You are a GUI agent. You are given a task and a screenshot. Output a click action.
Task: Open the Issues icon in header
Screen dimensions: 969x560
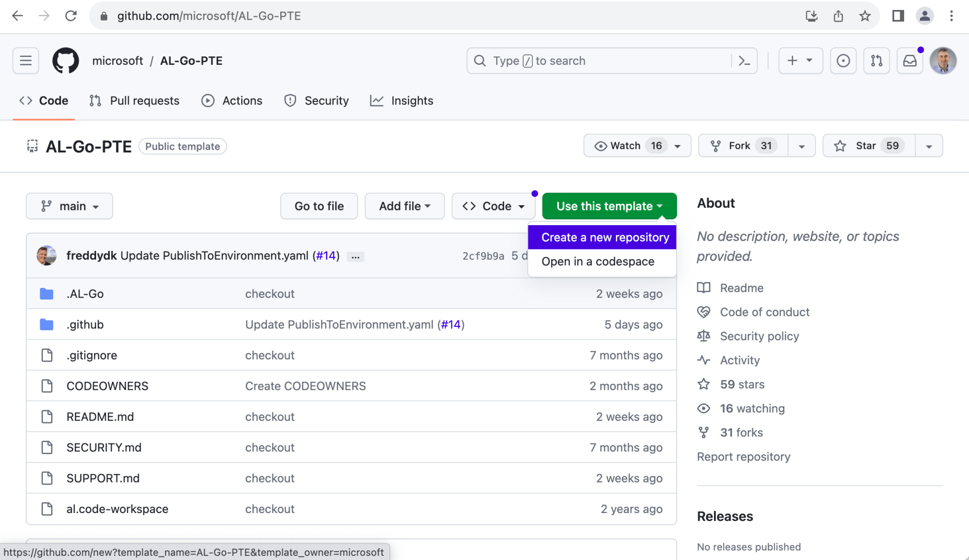[843, 61]
